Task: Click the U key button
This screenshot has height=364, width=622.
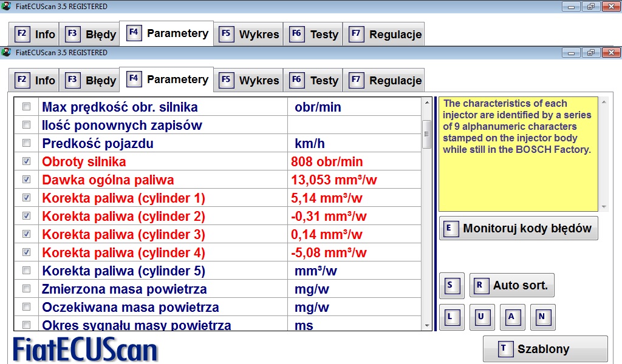Action: (x=482, y=317)
